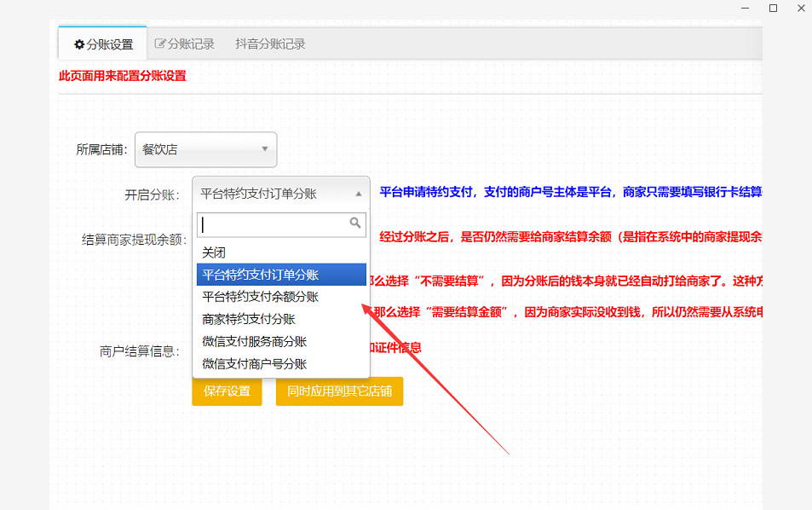This screenshot has height=510, width=812.
Task: Click the gear icon on 分账设置 tab
Action: [x=79, y=44]
